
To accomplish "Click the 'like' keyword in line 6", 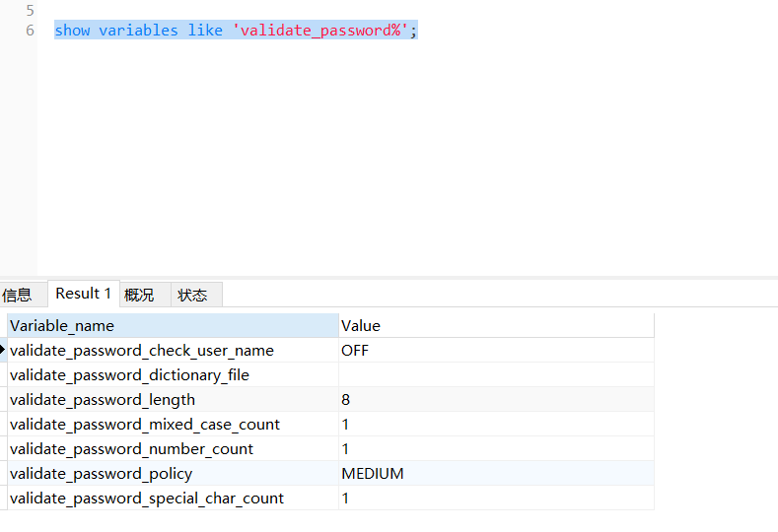I will click(x=205, y=31).
